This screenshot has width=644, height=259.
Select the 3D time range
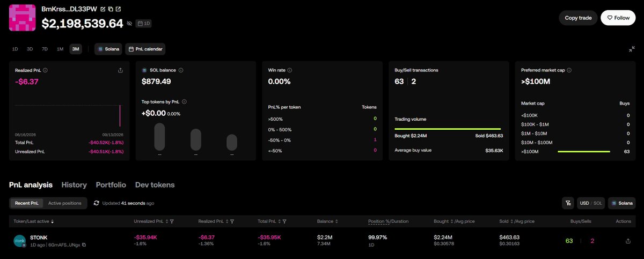(x=30, y=49)
